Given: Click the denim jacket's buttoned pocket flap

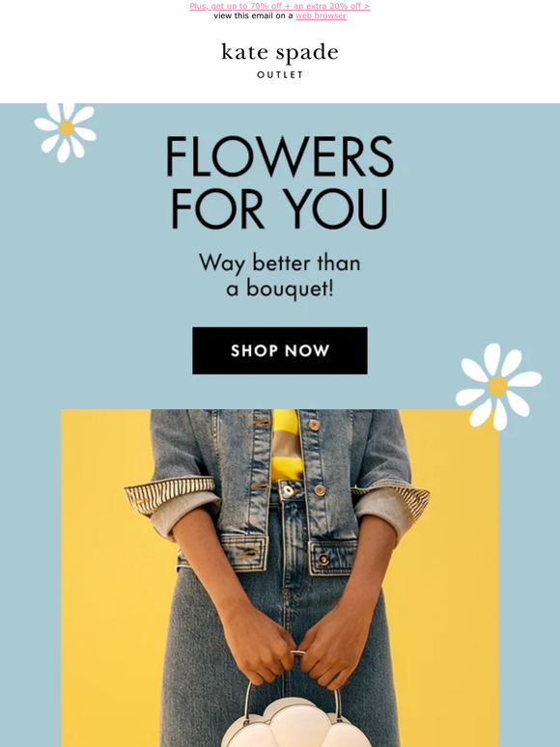Looking at the screenshot, I should click(333, 558).
